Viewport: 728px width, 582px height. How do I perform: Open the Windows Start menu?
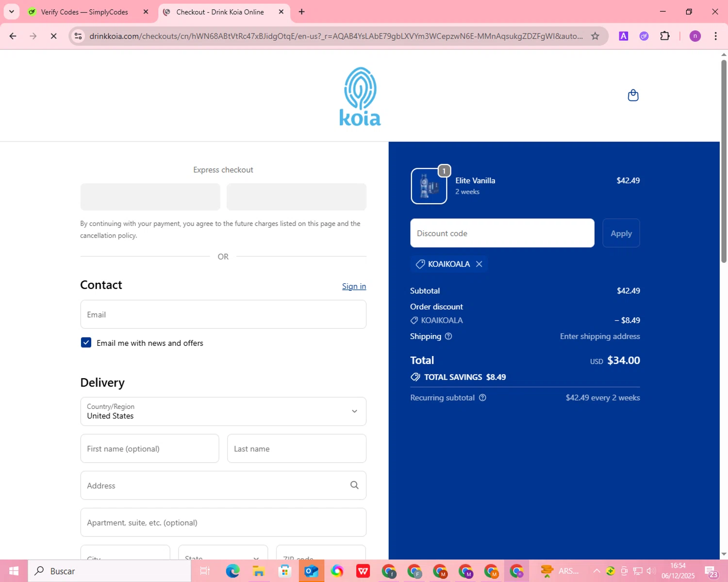[14, 571]
